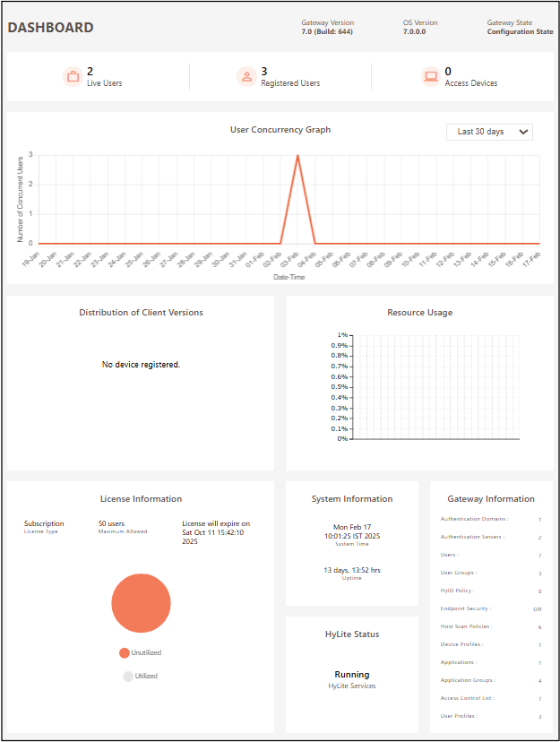560x742 pixels.
Task: Click the orange license usage pie chart
Action: pyautogui.click(x=141, y=602)
